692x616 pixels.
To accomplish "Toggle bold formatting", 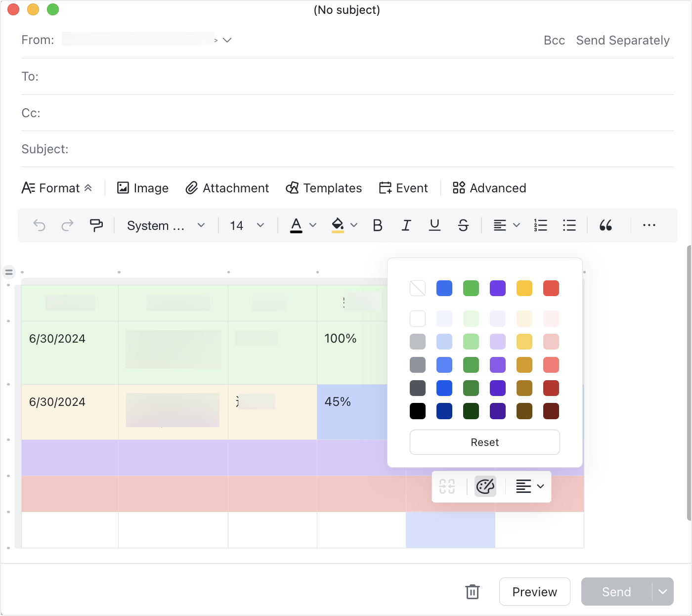I will [378, 225].
